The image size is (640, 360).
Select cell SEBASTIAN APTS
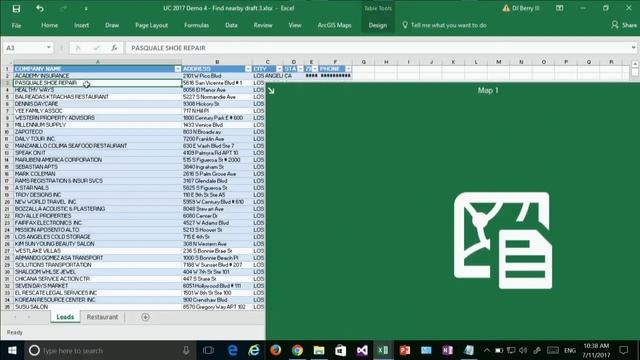click(98, 167)
